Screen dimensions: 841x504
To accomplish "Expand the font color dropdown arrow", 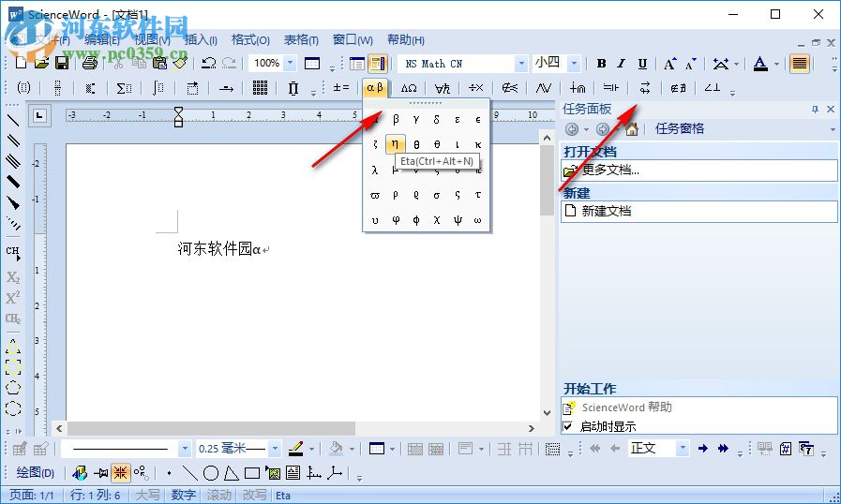I will [776, 64].
